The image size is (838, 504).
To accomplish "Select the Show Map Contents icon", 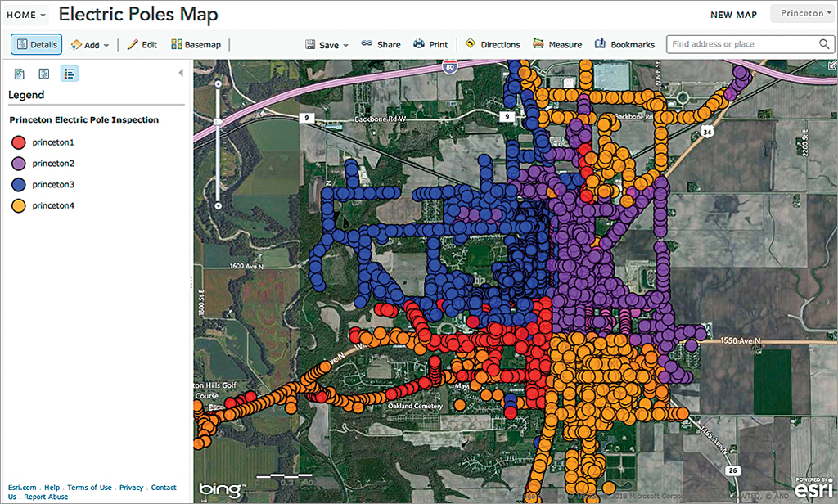I will click(x=43, y=73).
